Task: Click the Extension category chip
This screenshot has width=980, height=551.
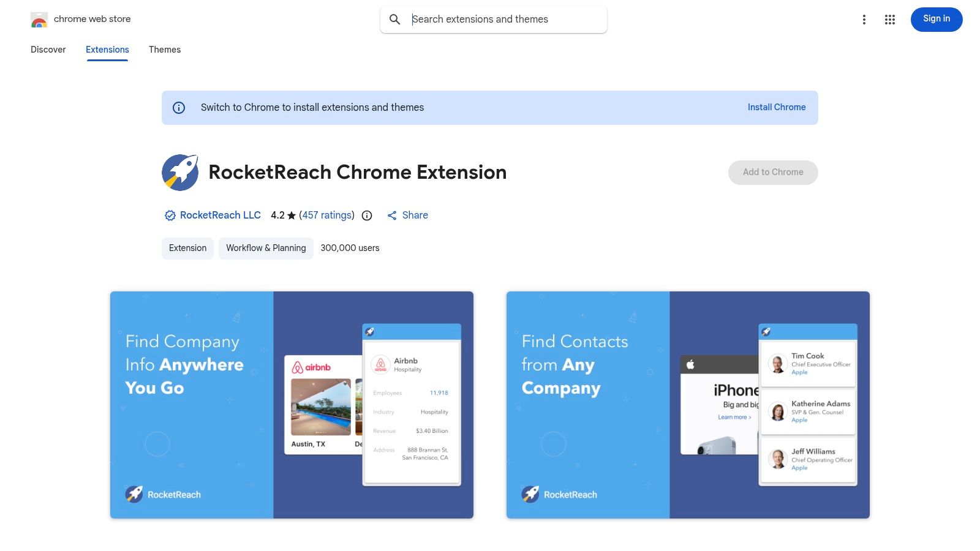Action: pyautogui.click(x=187, y=249)
